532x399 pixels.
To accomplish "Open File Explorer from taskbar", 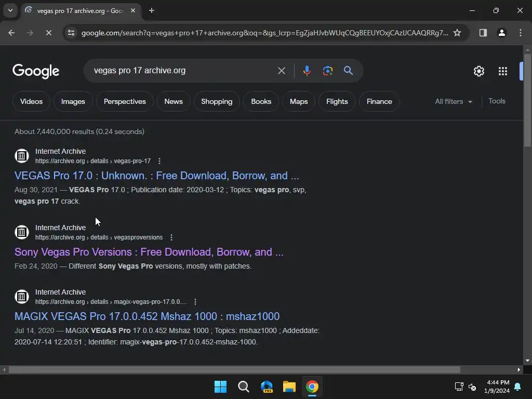I will tap(289, 387).
